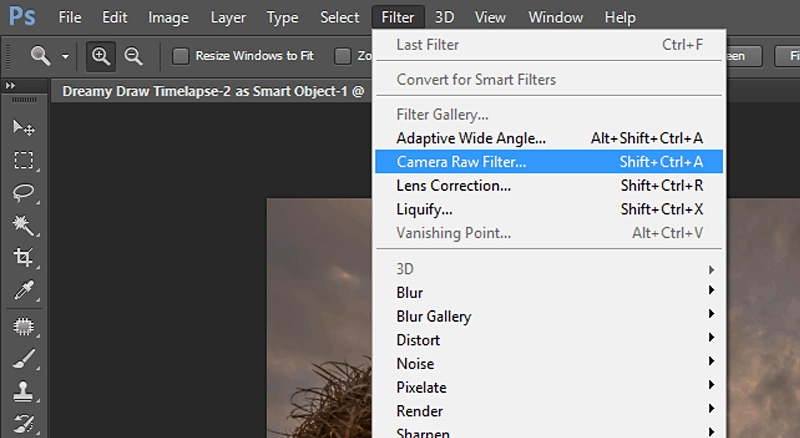Select the Lasso tool
This screenshot has height=438, width=800.
(x=23, y=193)
